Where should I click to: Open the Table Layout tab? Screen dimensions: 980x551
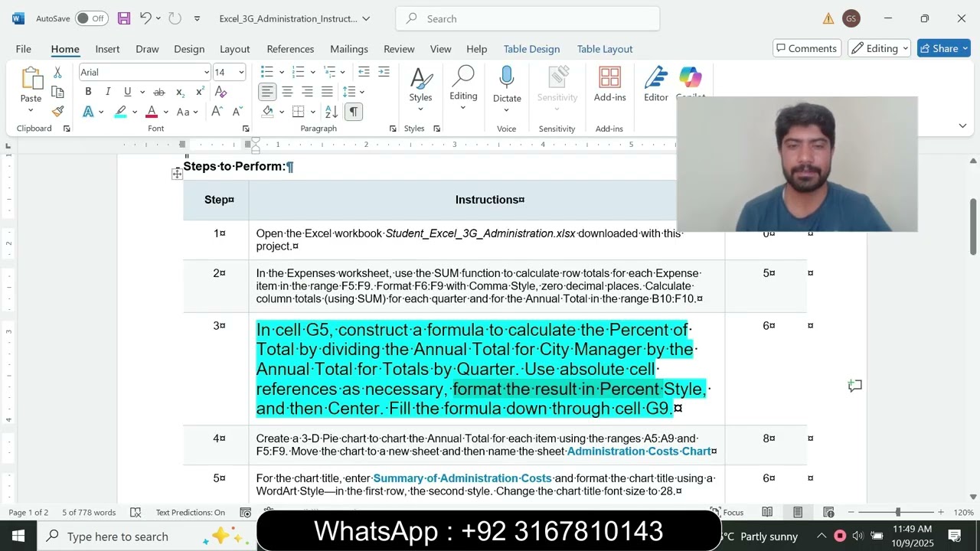tap(605, 49)
